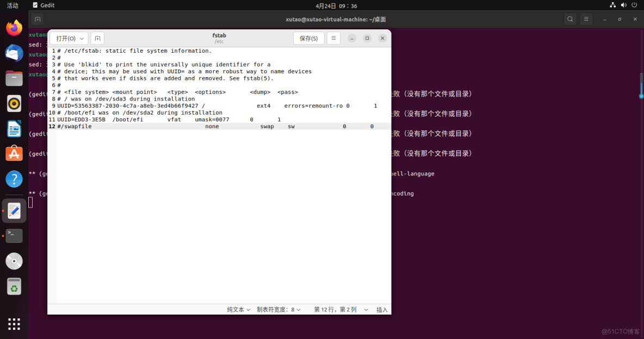Click terminal title xutao@xutao-virtual-machine
644x339 pixels.
point(336,20)
